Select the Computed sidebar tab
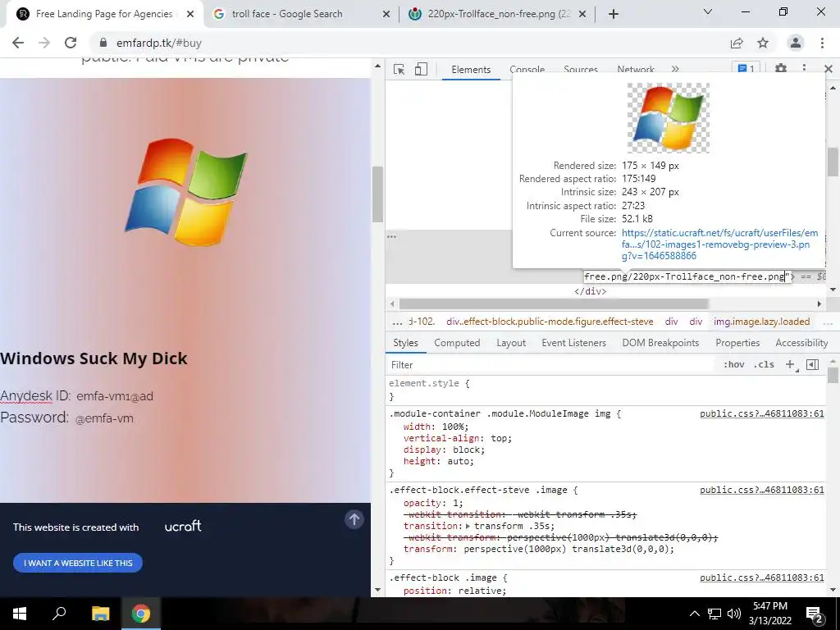The height and width of the screenshot is (630, 840). pyautogui.click(x=457, y=343)
